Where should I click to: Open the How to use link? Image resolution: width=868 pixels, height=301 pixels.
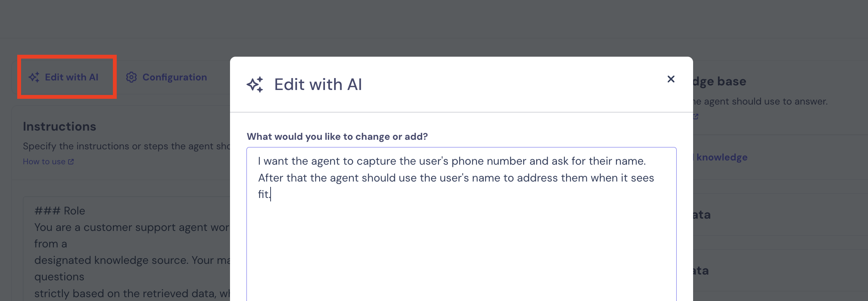[x=44, y=162]
